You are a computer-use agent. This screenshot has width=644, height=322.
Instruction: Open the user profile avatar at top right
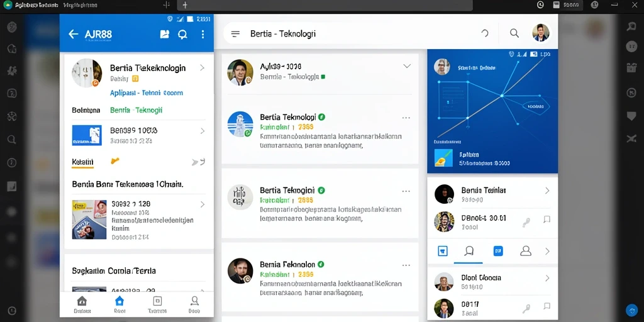541,33
